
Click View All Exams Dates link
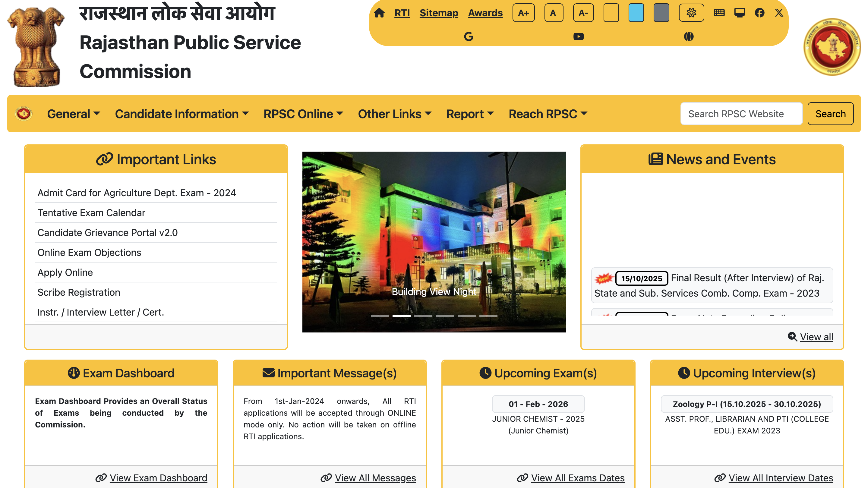(578, 477)
